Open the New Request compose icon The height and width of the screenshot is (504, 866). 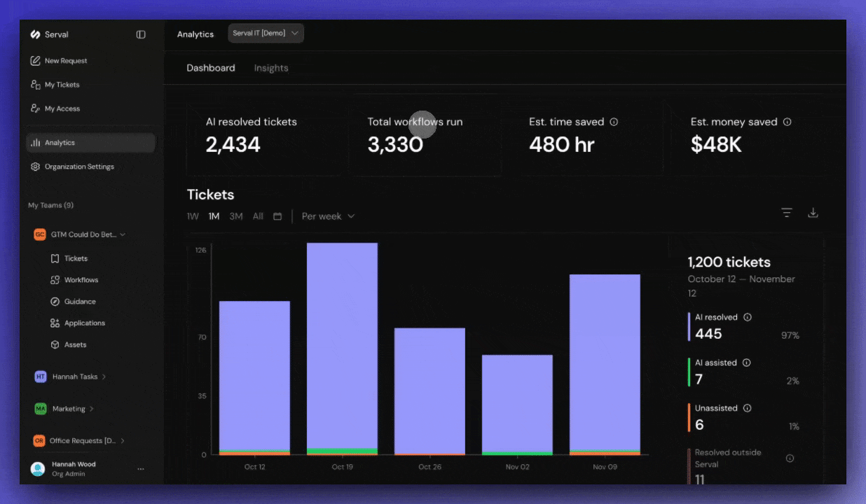coord(36,60)
